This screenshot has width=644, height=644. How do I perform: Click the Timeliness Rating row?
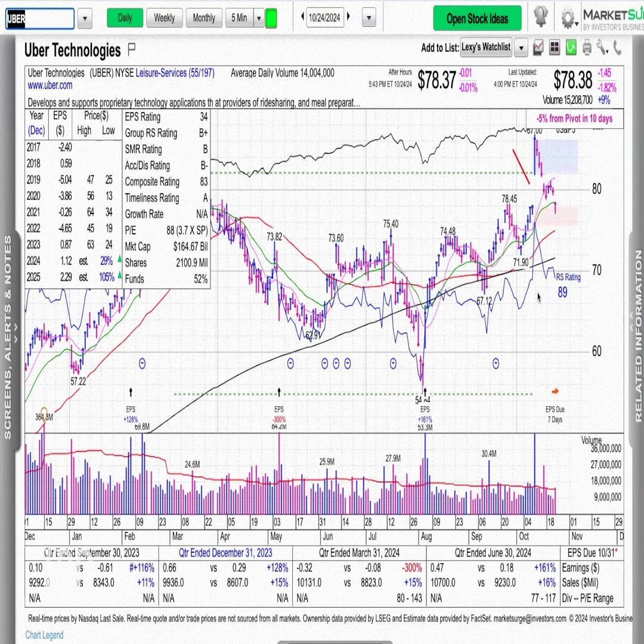point(166,198)
